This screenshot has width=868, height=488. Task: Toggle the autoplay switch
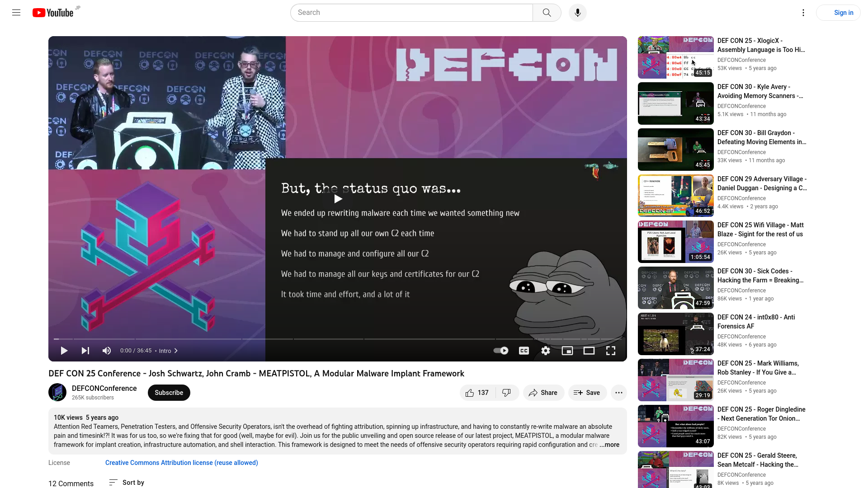pyautogui.click(x=501, y=351)
